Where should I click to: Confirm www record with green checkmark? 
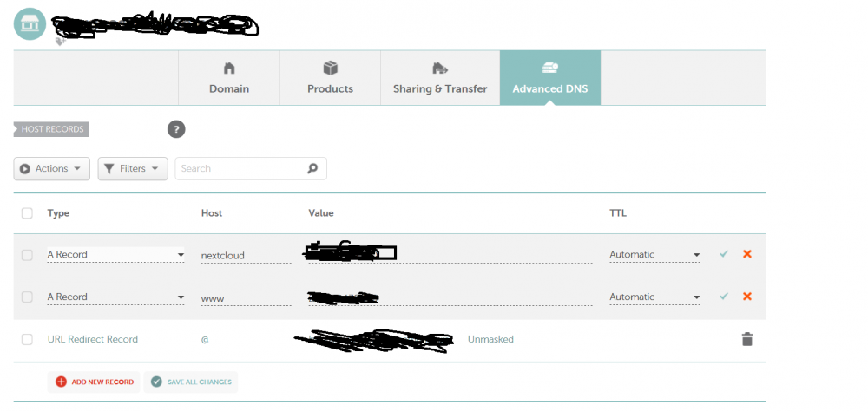tap(724, 297)
